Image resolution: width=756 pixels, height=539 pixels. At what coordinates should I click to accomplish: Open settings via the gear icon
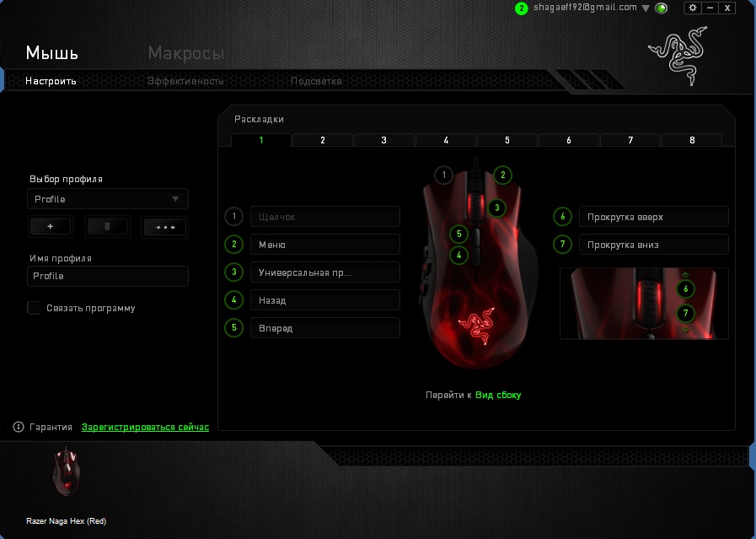(x=693, y=8)
